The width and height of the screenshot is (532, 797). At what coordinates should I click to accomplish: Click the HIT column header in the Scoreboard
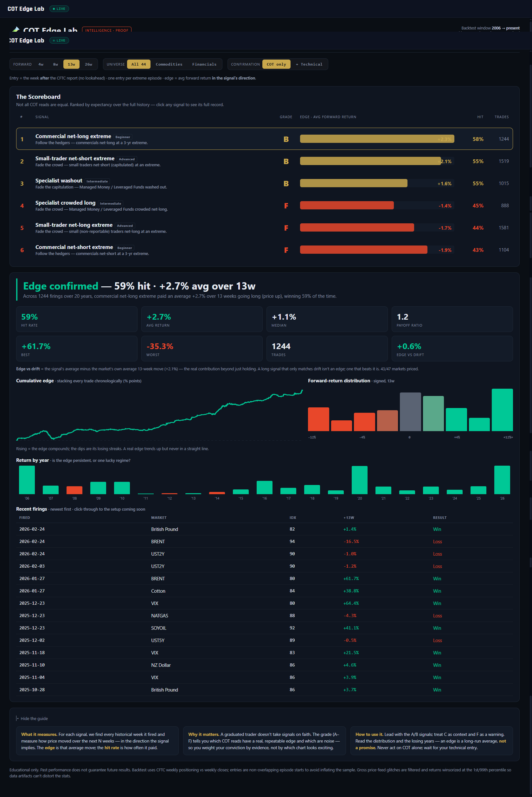pyautogui.click(x=480, y=117)
